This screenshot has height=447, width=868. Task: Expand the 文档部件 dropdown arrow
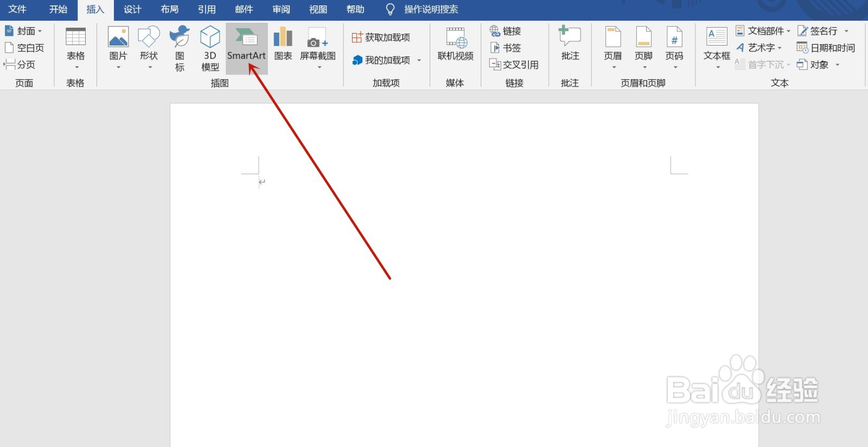[x=788, y=31]
